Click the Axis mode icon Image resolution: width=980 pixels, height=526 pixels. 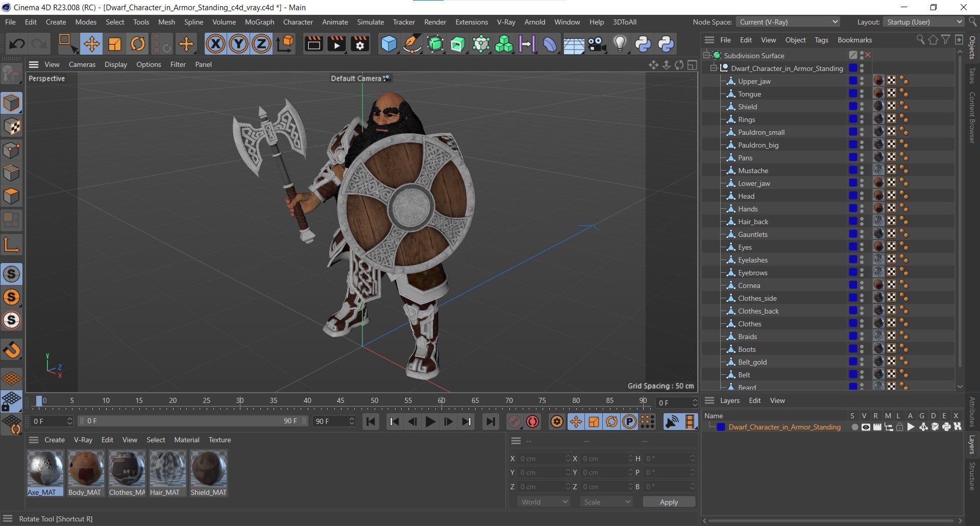11,245
